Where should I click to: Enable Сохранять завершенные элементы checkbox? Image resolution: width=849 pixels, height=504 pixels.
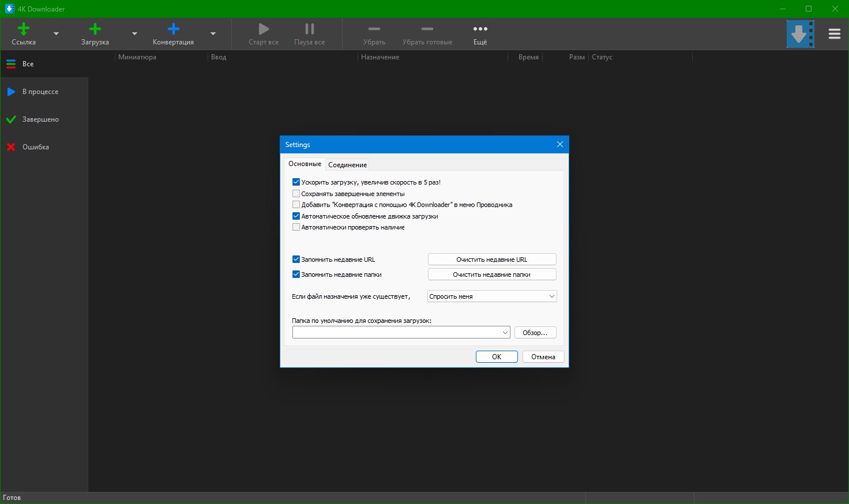296,194
